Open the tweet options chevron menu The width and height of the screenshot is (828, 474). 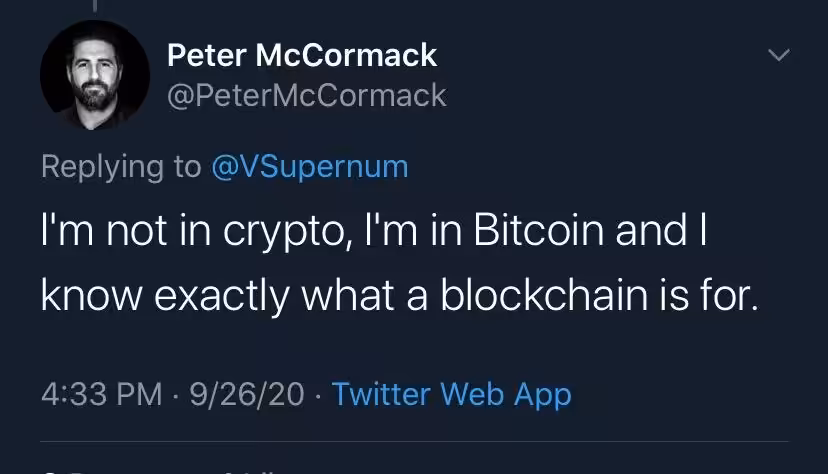tap(778, 54)
